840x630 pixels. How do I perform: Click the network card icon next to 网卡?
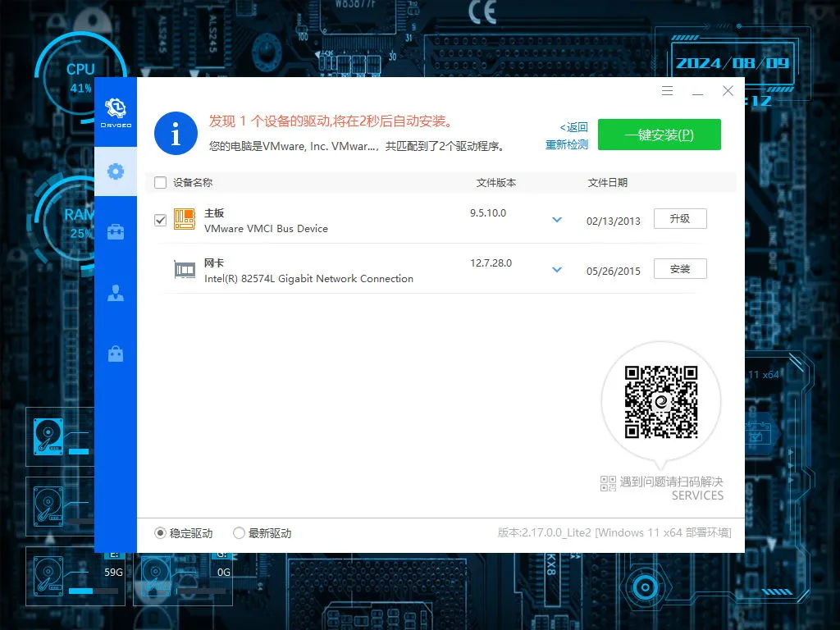point(185,269)
